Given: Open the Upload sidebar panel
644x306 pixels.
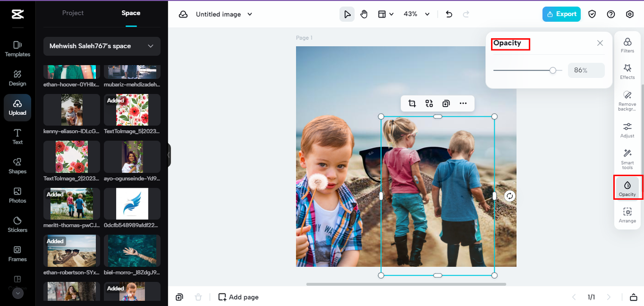Looking at the screenshot, I should tap(18, 107).
